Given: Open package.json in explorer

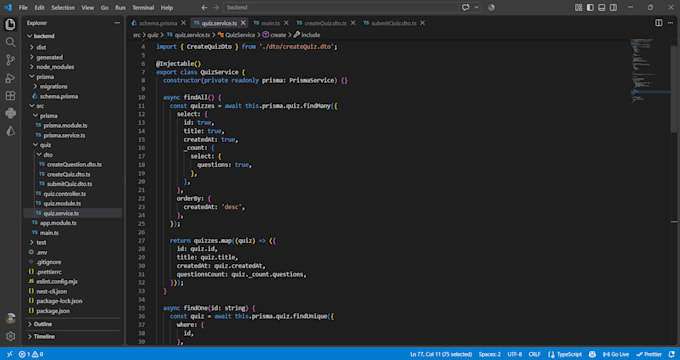Looking at the screenshot, I should (53, 311).
